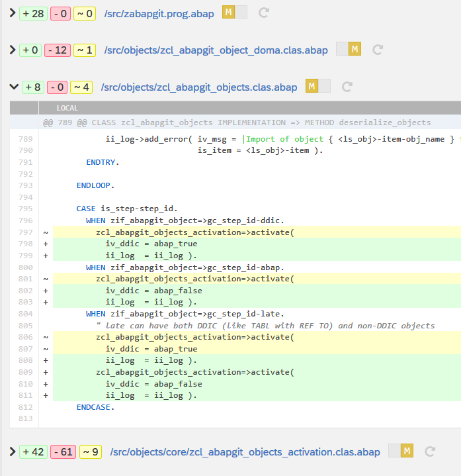
Task: Click the @@ 789 @@ hunk header line
Action: 237,122
